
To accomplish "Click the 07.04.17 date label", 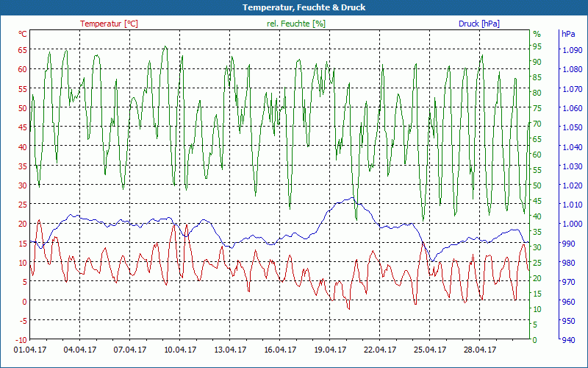I will tap(130, 350).
